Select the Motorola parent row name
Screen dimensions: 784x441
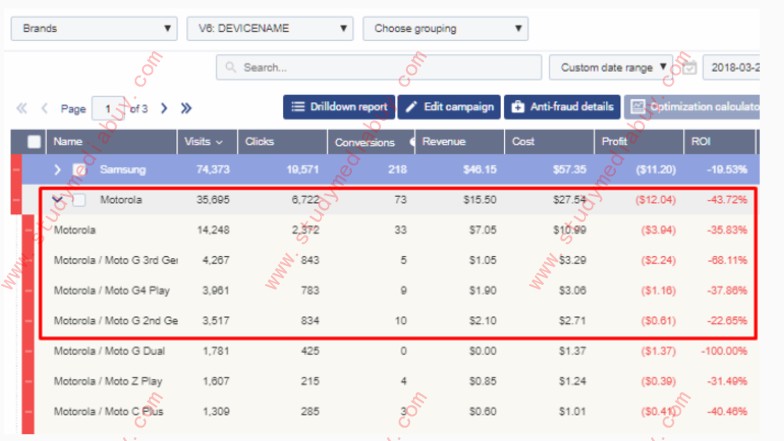(x=121, y=200)
